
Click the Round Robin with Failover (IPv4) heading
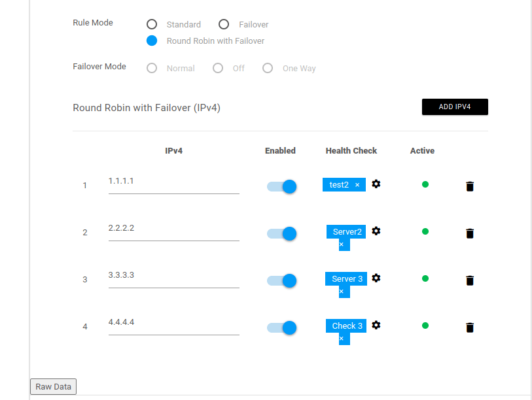[x=147, y=108]
